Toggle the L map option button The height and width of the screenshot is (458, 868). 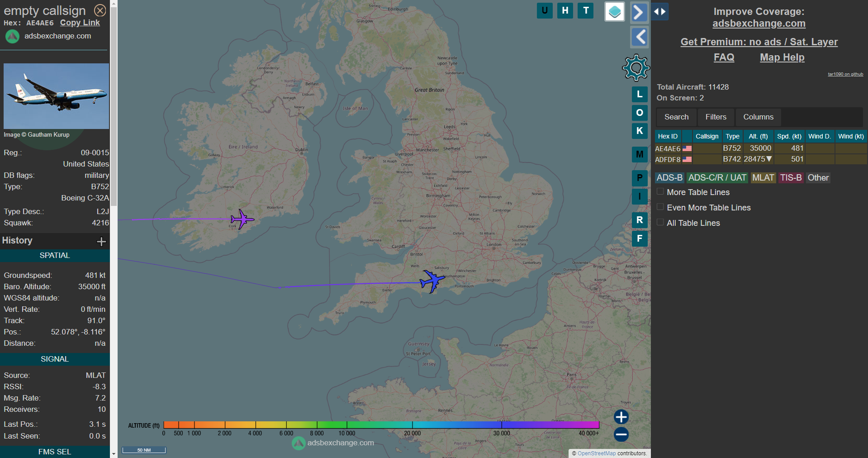tap(640, 94)
